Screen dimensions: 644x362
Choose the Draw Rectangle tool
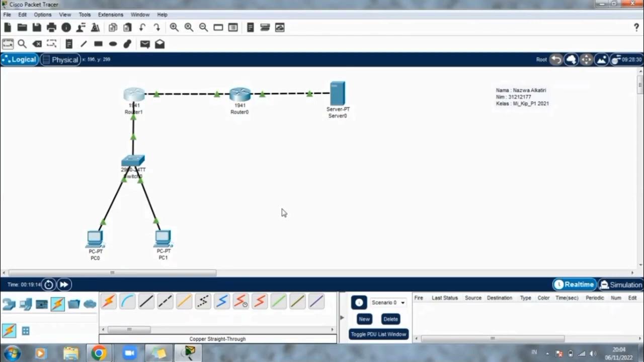tap(99, 44)
